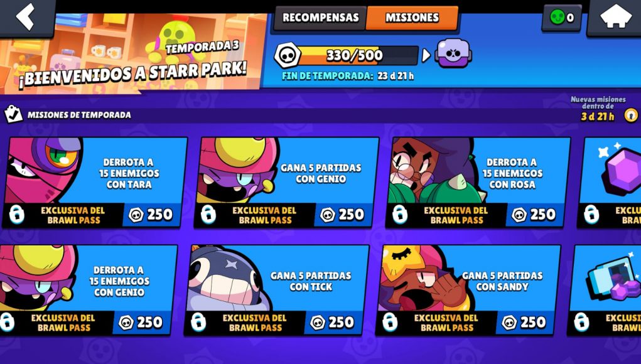
Task: Select quest Derrota a 15 enemigos con Genio
Action: pos(88,290)
